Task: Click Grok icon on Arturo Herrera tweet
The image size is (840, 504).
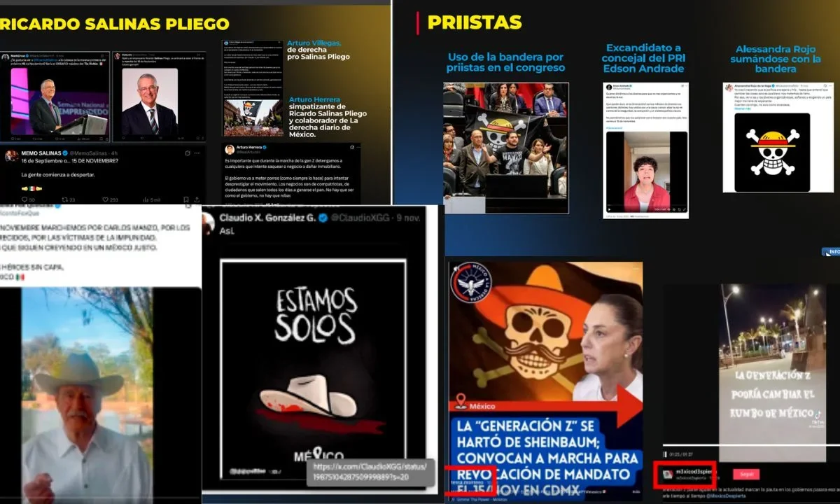Action: tap(352, 147)
